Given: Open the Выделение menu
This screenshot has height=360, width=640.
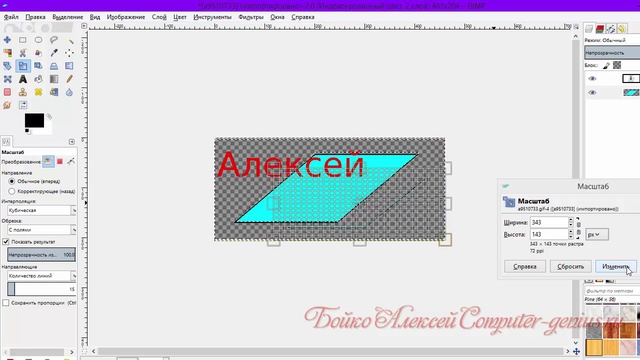Looking at the screenshot, I should (68, 17).
